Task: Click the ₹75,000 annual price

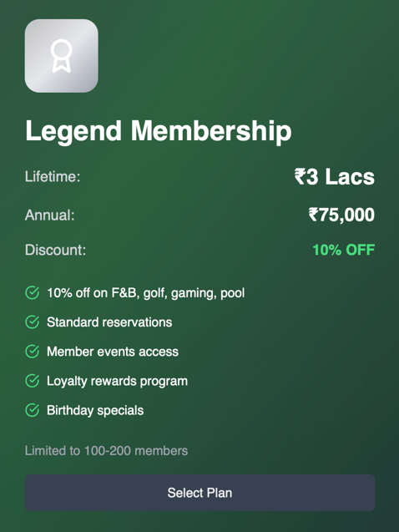Action: point(341,215)
